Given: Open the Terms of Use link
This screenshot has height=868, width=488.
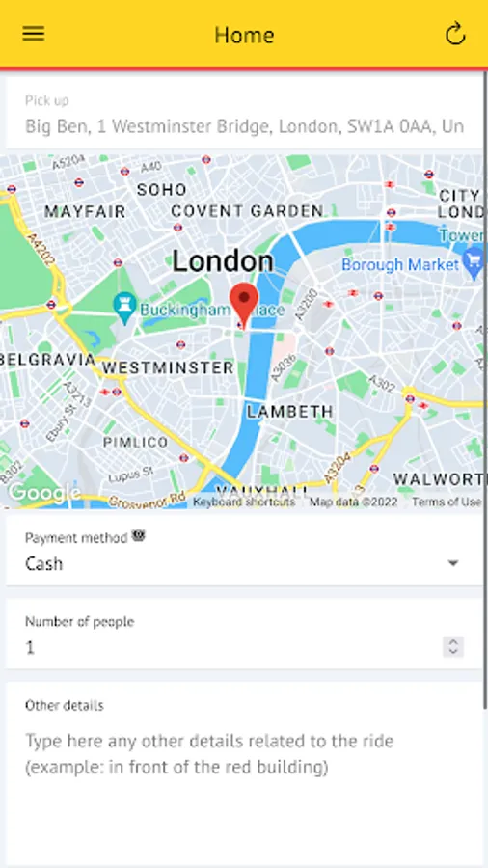Looking at the screenshot, I should click(447, 502).
